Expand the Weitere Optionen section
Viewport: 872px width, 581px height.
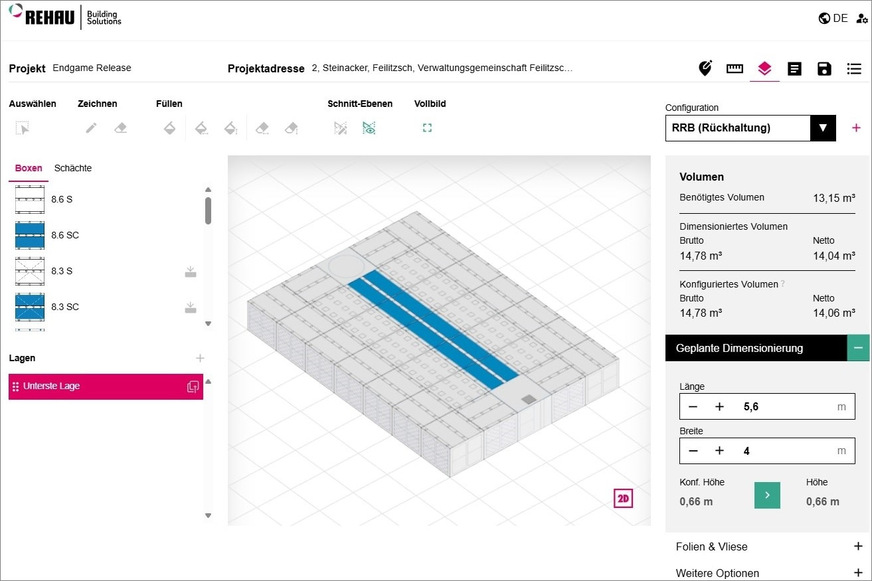(x=857, y=572)
